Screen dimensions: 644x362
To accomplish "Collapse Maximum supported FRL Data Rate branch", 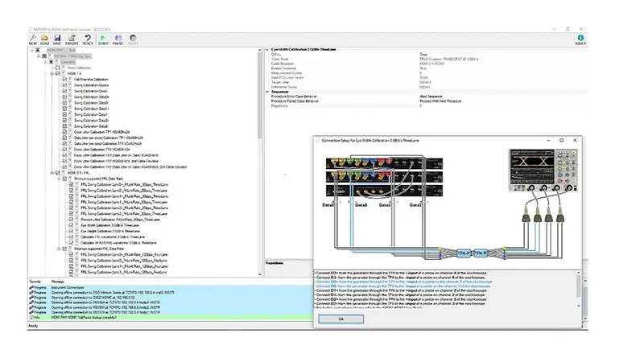I will [58, 249].
